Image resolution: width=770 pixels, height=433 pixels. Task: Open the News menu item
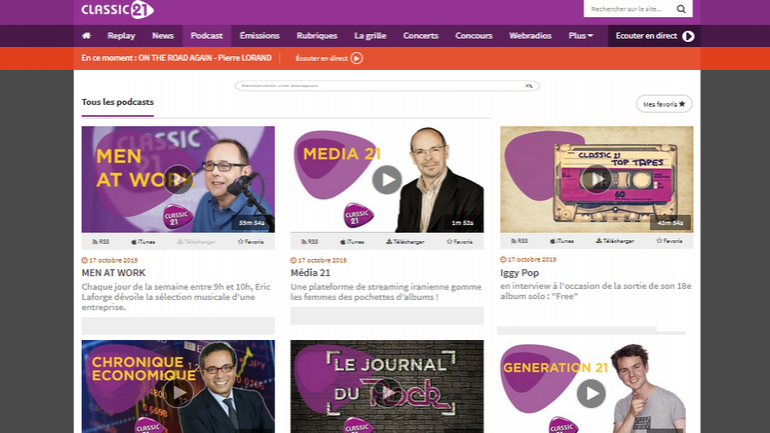click(x=163, y=36)
